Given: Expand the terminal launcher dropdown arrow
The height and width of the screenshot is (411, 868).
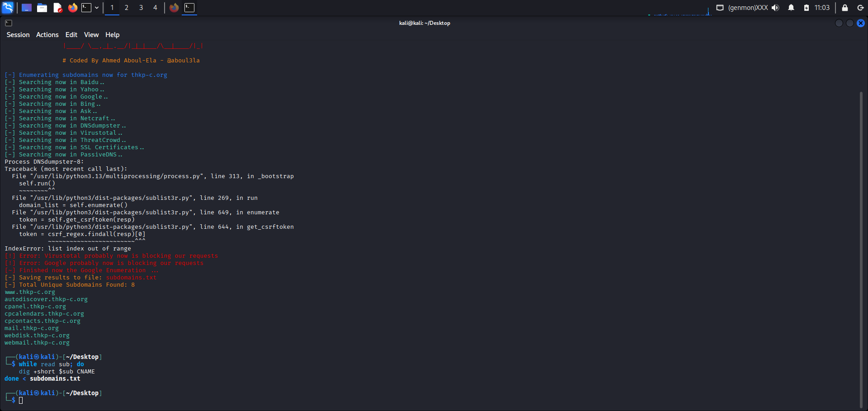Looking at the screenshot, I should 97,8.
